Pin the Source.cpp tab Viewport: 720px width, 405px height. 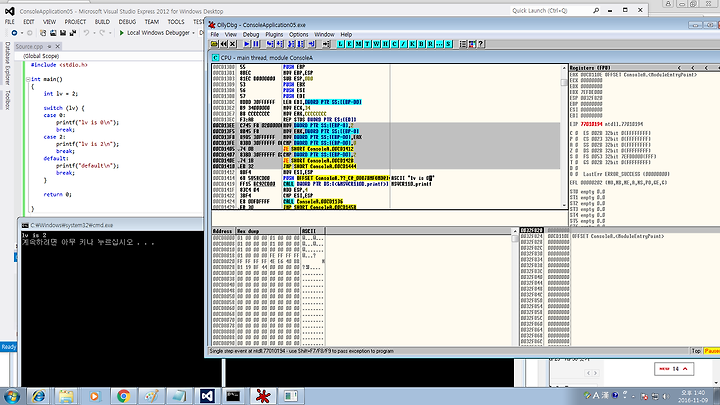[50, 46]
